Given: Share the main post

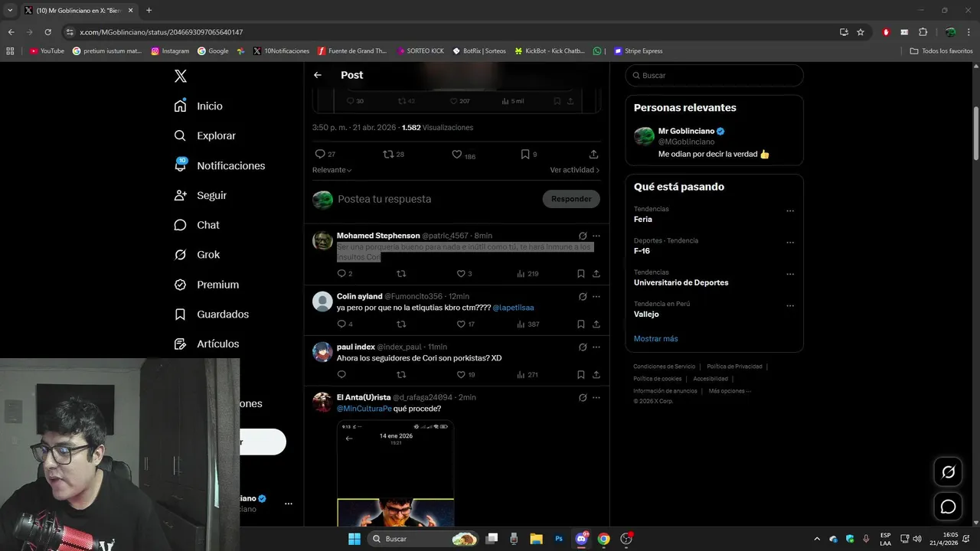Looking at the screenshot, I should pos(593,154).
